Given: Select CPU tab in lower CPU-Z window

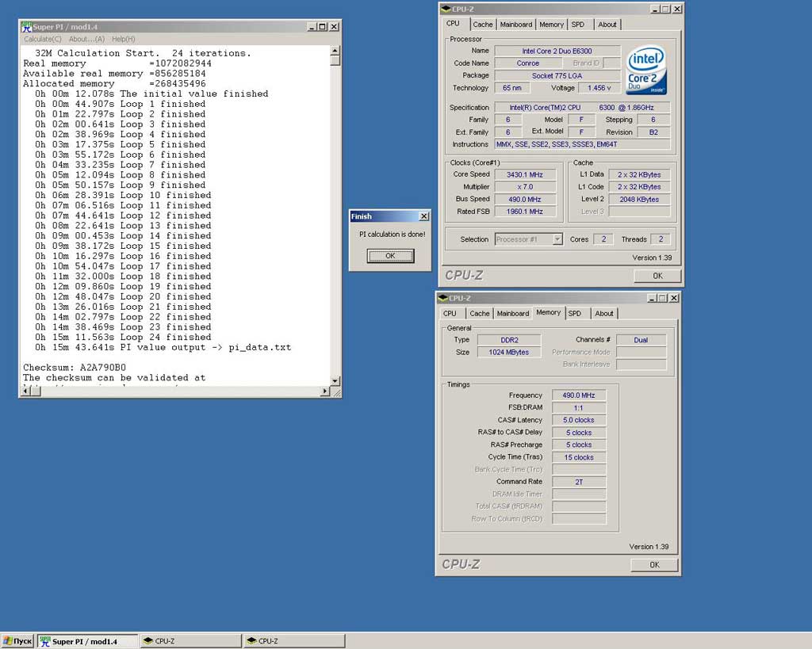Looking at the screenshot, I should coord(450,313).
